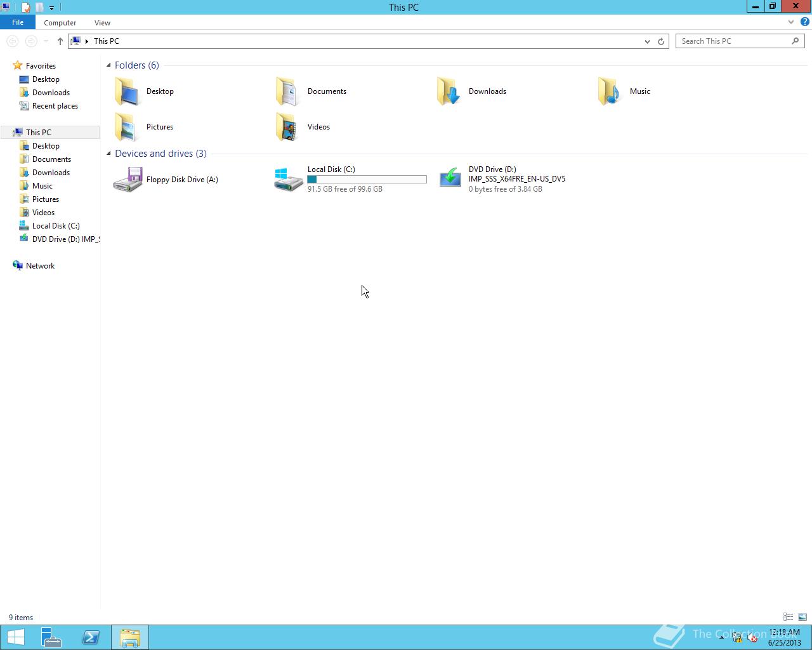Open the Downloads folder icon in main pane
Image resolution: width=812 pixels, height=650 pixels.
[449, 91]
